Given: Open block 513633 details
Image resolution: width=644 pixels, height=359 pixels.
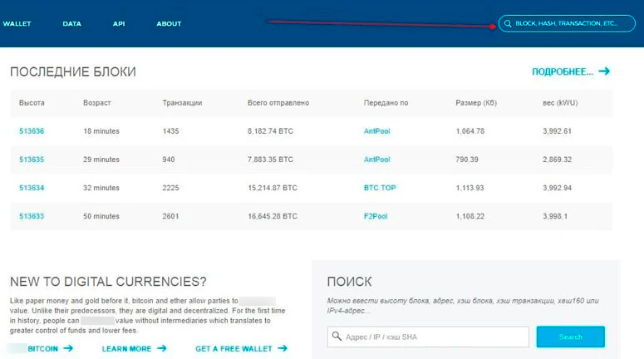Looking at the screenshot, I should 32,216.
